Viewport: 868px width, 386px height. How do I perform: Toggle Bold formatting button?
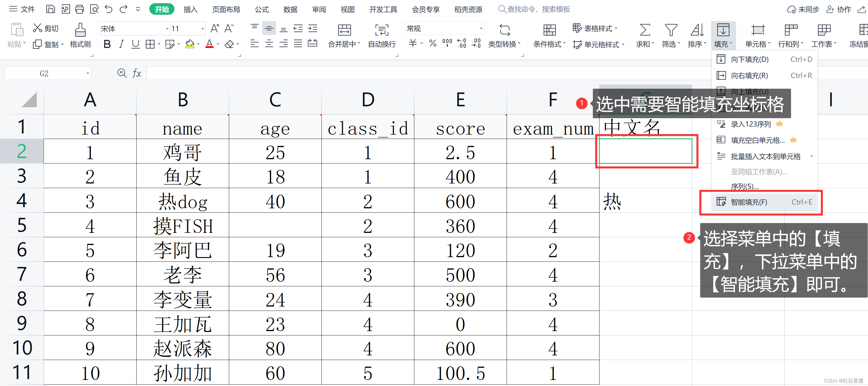[x=107, y=44]
